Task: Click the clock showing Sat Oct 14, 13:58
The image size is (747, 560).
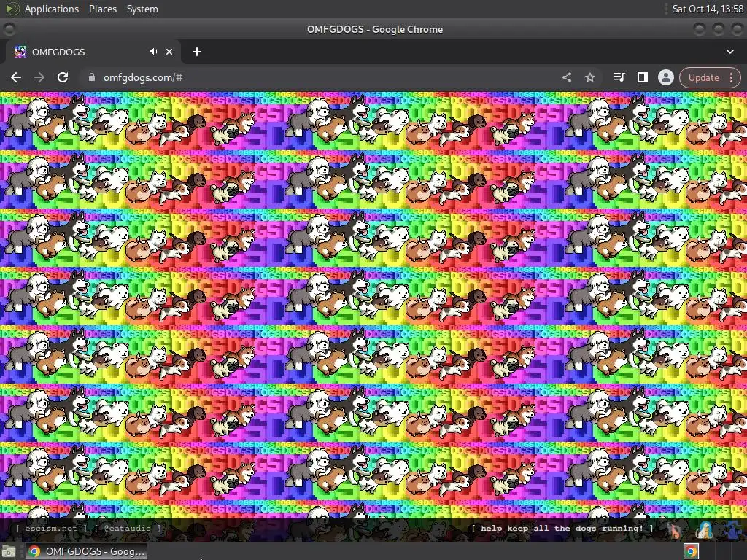Action: (x=708, y=9)
